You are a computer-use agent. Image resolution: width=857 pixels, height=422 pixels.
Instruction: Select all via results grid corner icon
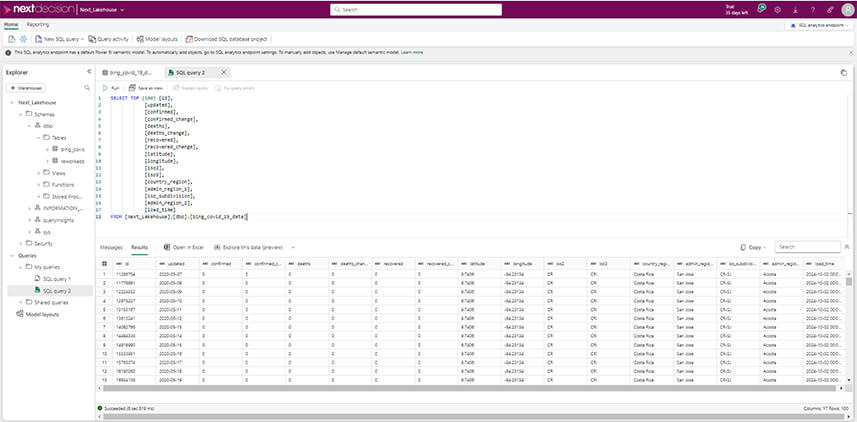pyautogui.click(x=104, y=263)
